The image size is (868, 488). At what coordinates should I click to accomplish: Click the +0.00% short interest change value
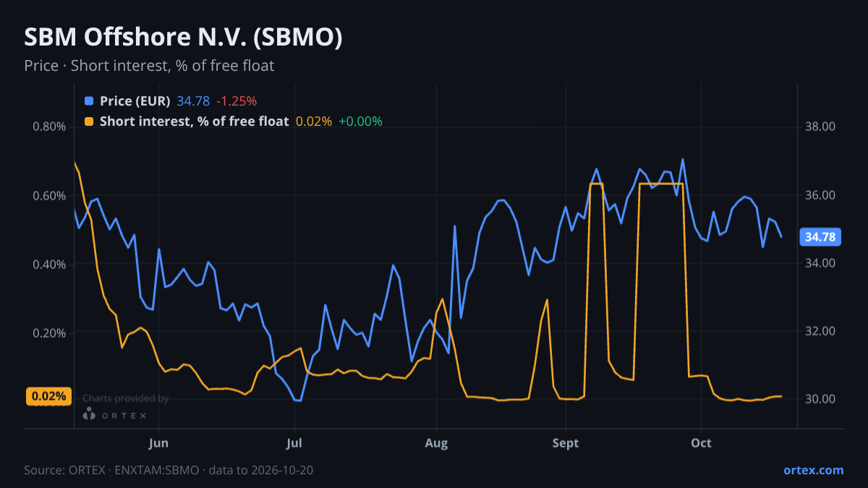(x=360, y=121)
